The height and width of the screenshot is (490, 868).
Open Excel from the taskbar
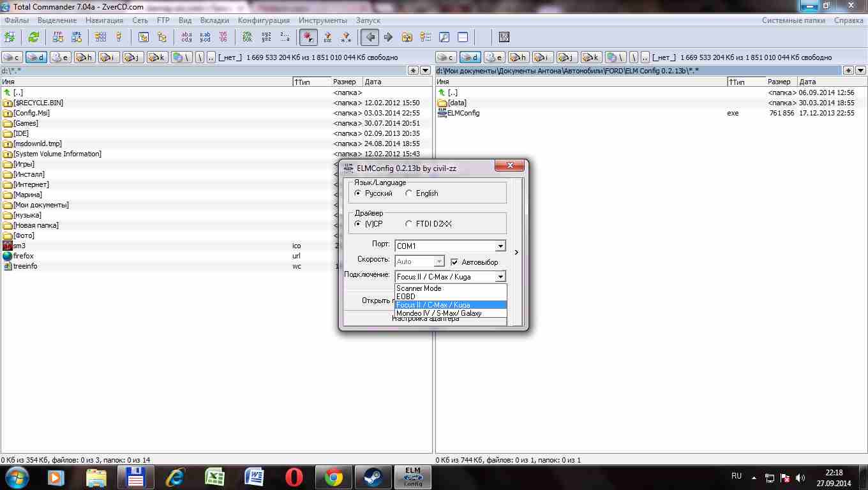214,477
